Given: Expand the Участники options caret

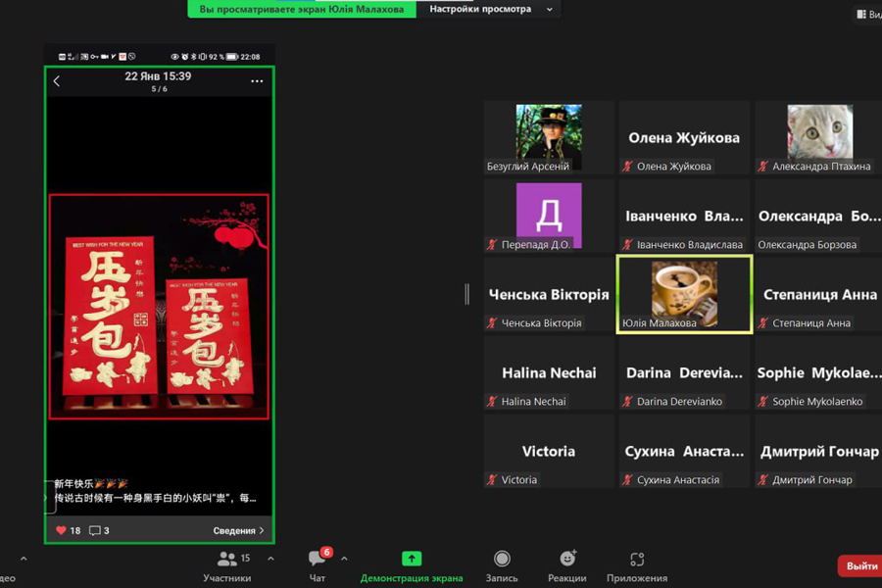Looking at the screenshot, I should click(x=270, y=559).
